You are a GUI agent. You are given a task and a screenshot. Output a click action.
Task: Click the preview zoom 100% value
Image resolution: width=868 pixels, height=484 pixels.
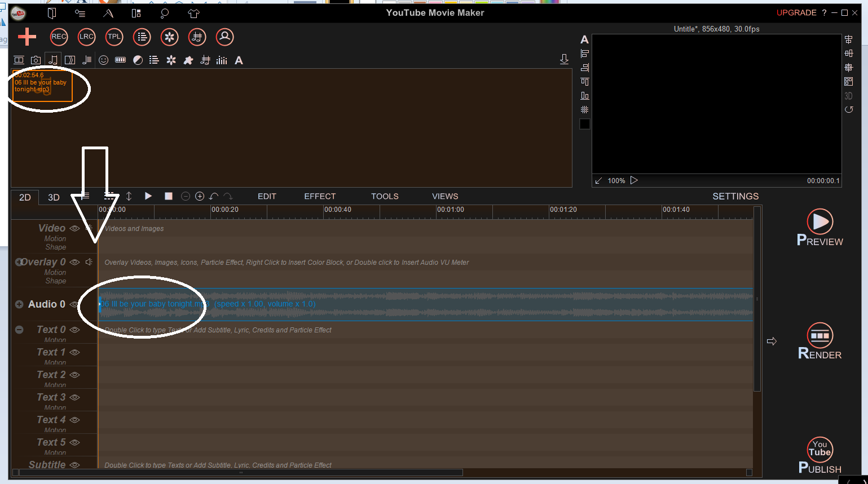(x=616, y=181)
